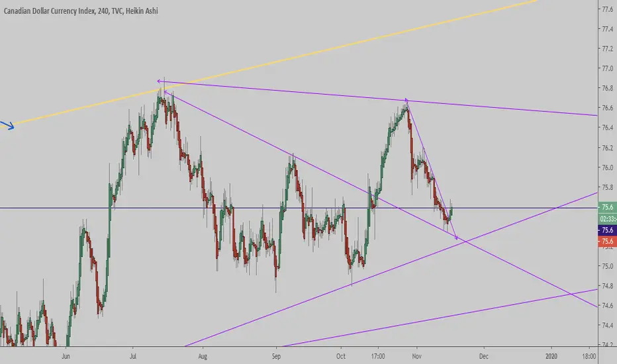
Task: Click the 76.2 price axis label
Action: [608, 148]
